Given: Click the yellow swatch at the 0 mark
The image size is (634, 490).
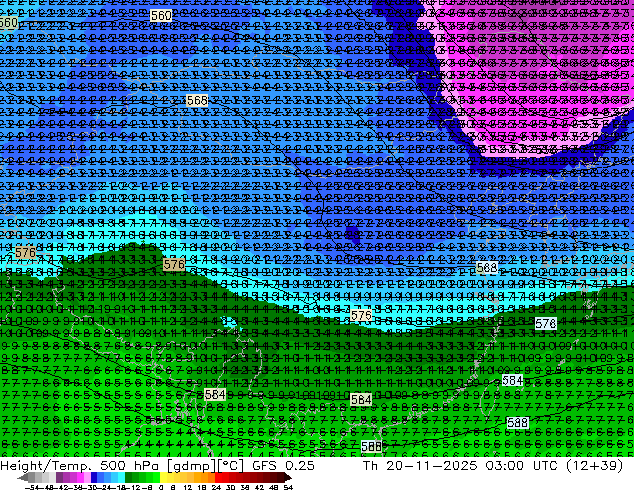Looking at the screenshot, I should coord(163,477).
